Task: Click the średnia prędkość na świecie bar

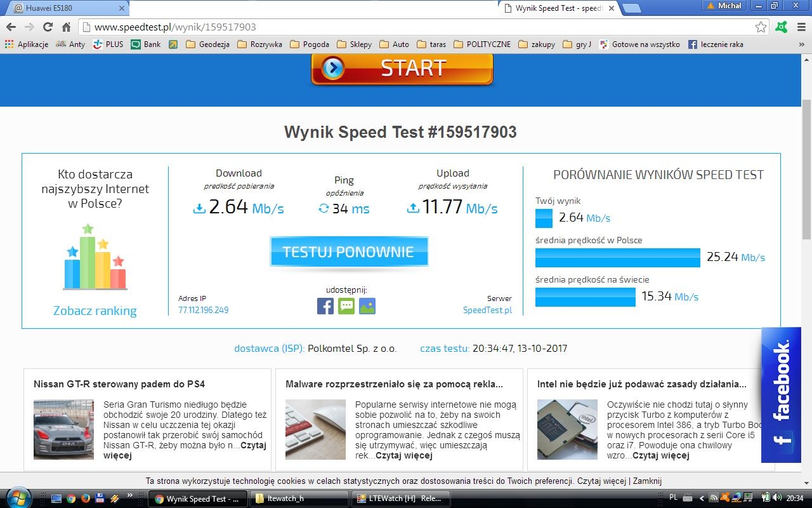Action: point(586,297)
